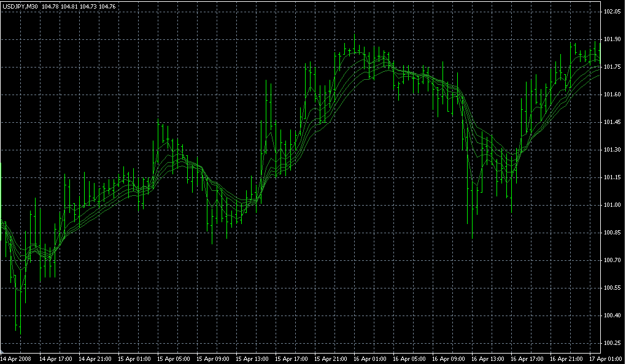
Task: Click the 100.85 price axis label
Action: pyautogui.click(x=612, y=233)
